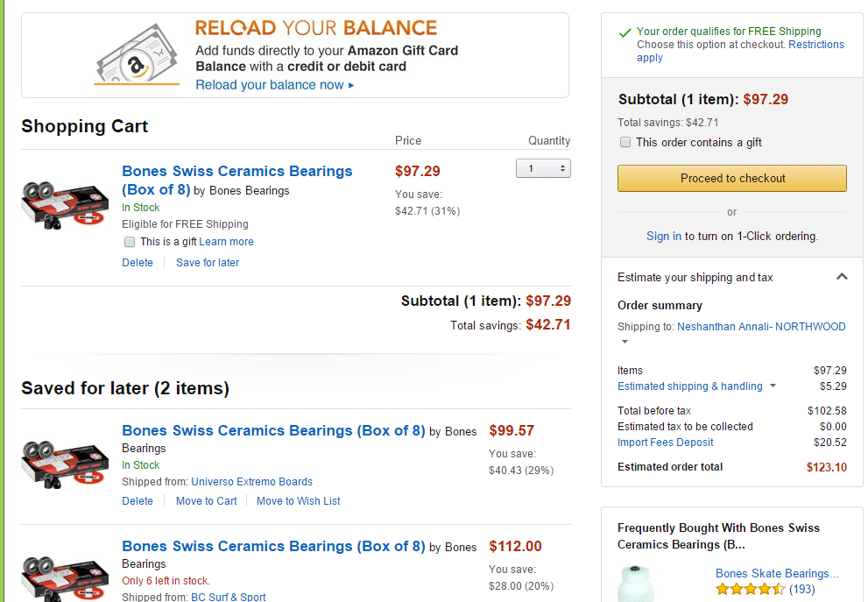Click the Universo Extremo Boards seller link

click(x=251, y=482)
